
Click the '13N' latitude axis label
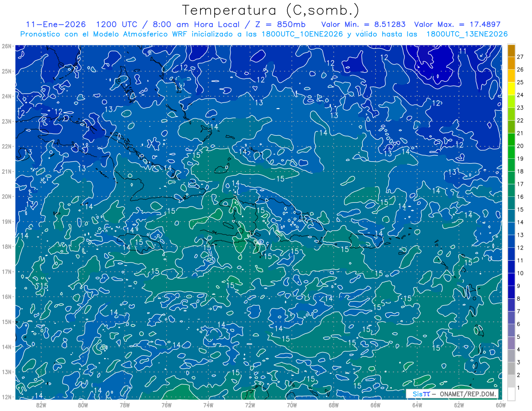click(7, 372)
